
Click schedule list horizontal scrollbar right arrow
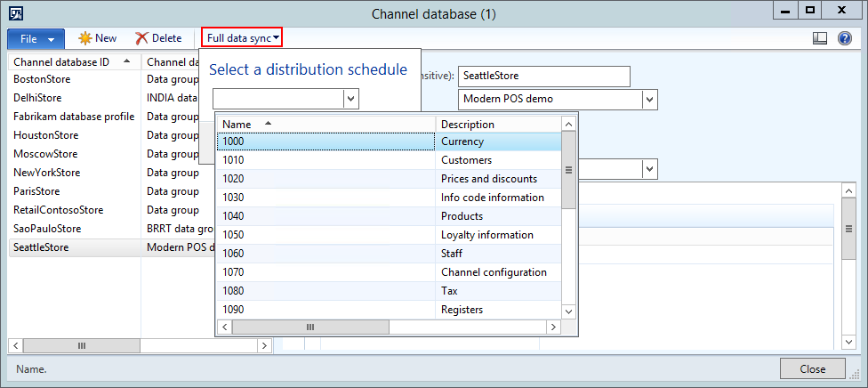[553, 327]
